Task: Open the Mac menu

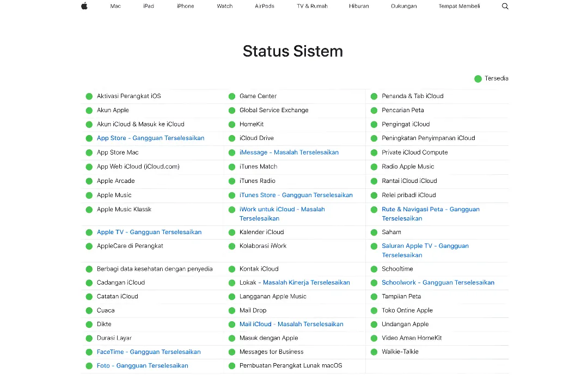Action: [x=115, y=6]
